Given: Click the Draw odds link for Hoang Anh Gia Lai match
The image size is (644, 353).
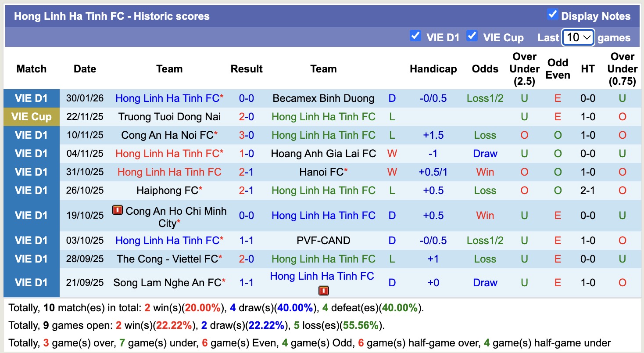Looking at the screenshot, I should 485,153.
